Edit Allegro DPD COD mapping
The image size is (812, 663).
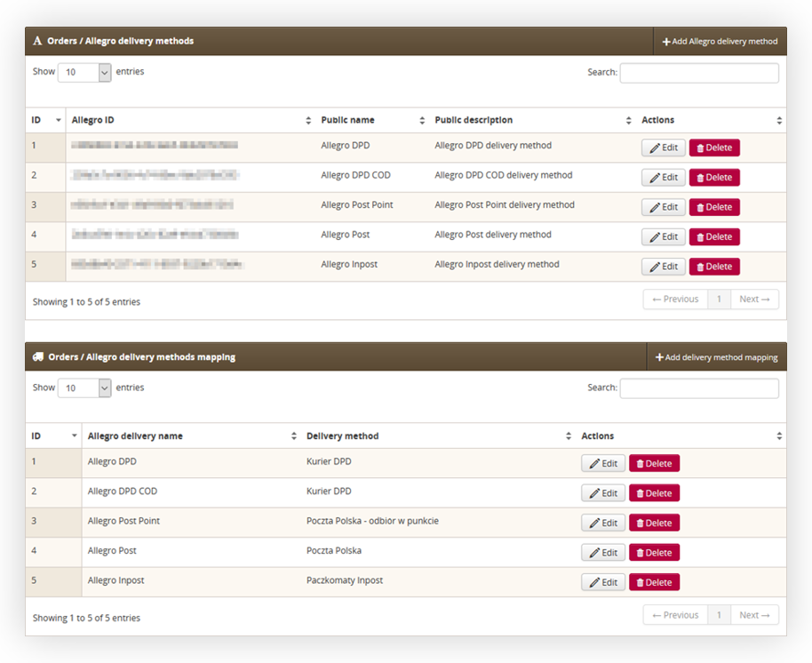coord(603,493)
